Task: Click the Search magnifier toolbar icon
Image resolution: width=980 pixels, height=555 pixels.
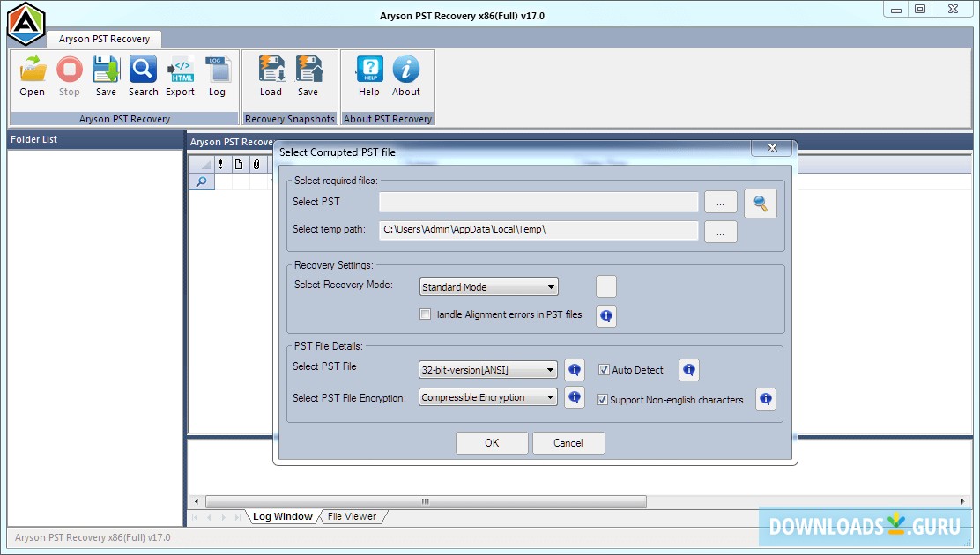Action: tap(143, 70)
